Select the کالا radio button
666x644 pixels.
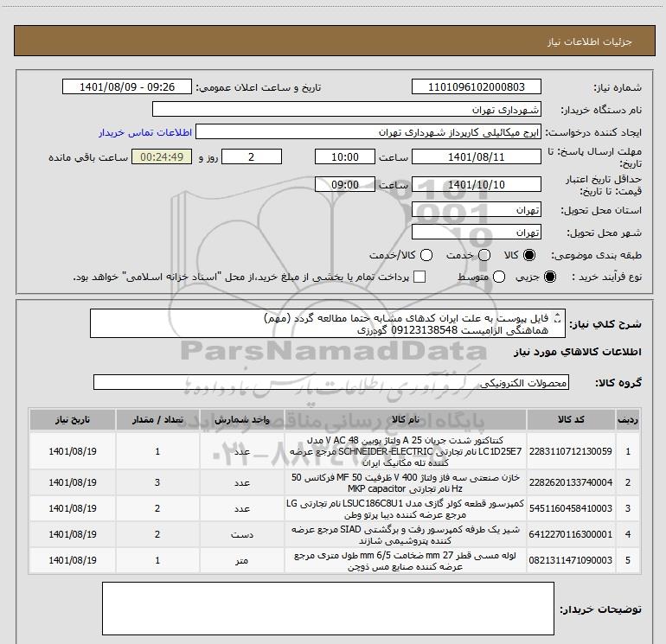coord(529,255)
